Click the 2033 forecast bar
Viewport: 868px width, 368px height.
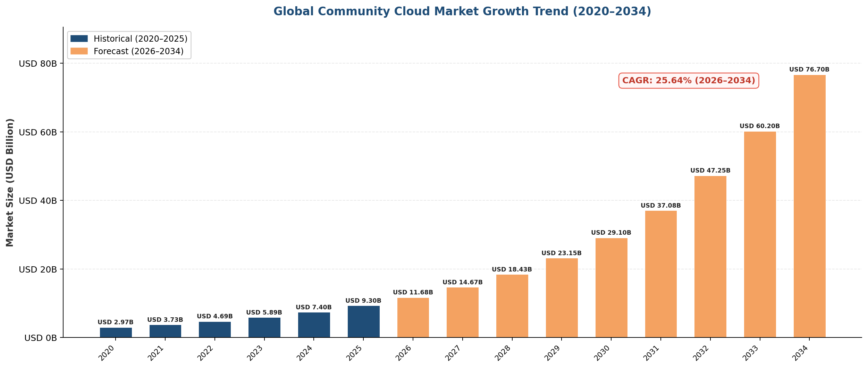(x=760, y=234)
